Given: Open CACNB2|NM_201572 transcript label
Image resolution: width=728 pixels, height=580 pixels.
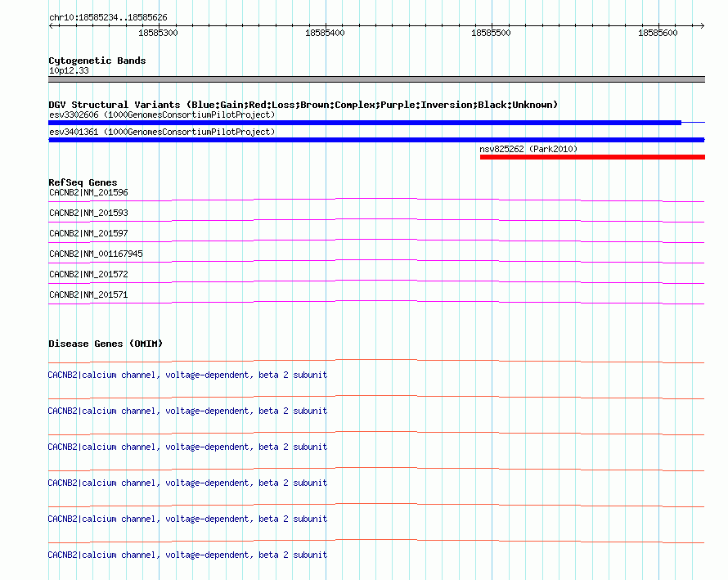Looking at the screenshot, I should [88, 274].
